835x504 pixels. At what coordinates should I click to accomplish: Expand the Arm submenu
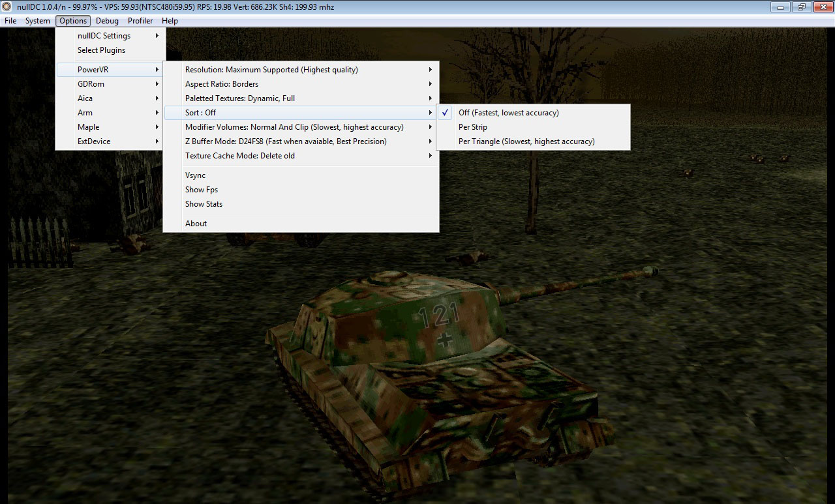(110, 113)
